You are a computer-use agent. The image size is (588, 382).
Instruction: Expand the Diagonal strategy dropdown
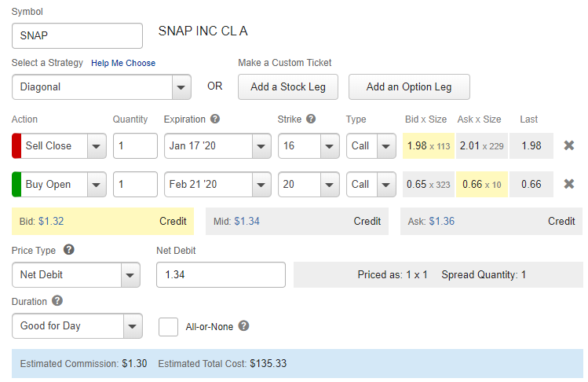click(101, 86)
